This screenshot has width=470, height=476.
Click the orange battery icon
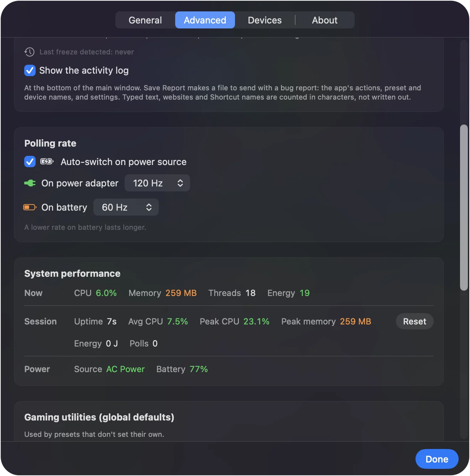pyautogui.click(x=30, y=207)
